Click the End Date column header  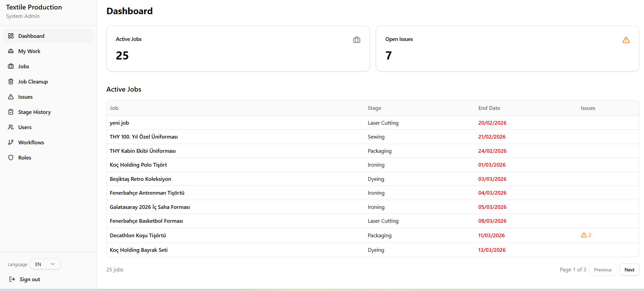coord(489,108)
